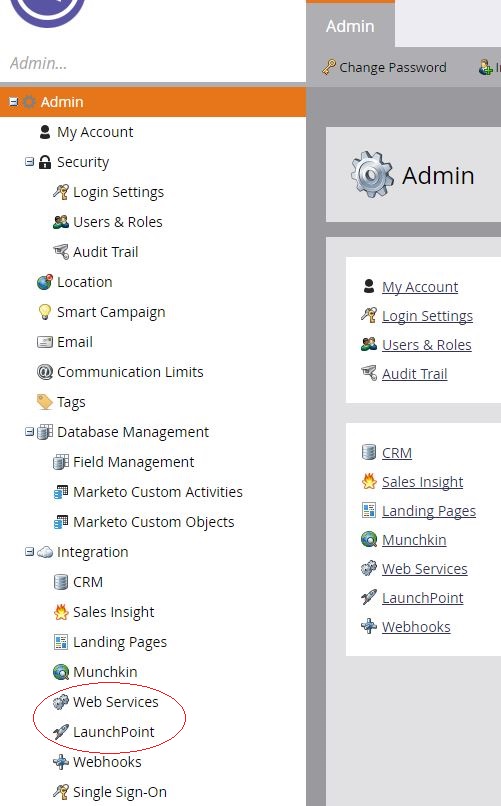
Task: Open My Account in the tree
Action: coord(95,132)
